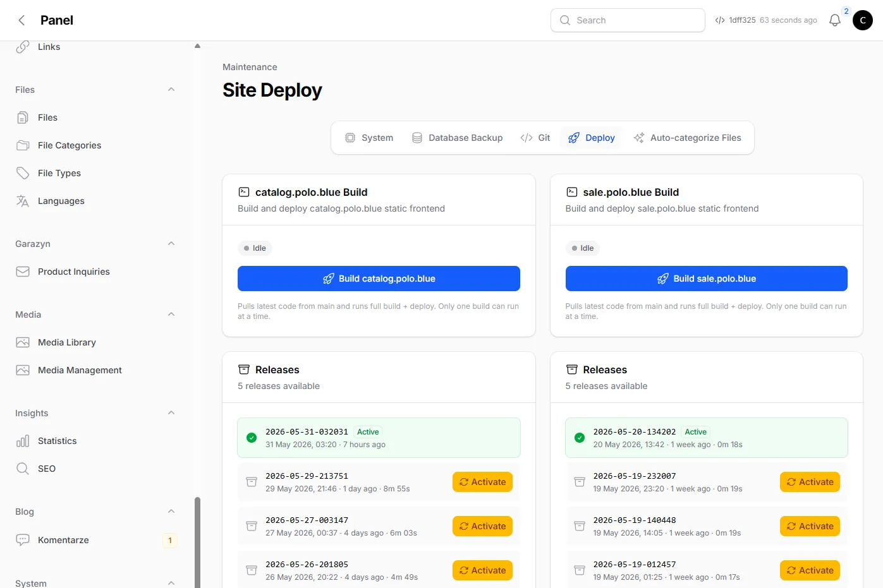Screen dimensions: 883x588
Task: Click the archive icon of release 2026-05-26-201805
Action: pyautogui.click(x=252, y=570)
